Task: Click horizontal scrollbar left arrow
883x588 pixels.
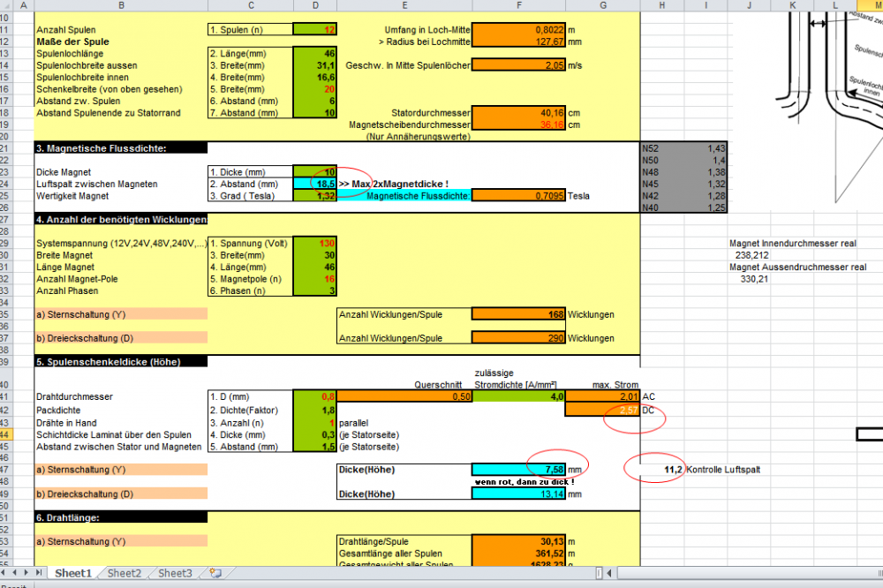Action: (610, 574)
